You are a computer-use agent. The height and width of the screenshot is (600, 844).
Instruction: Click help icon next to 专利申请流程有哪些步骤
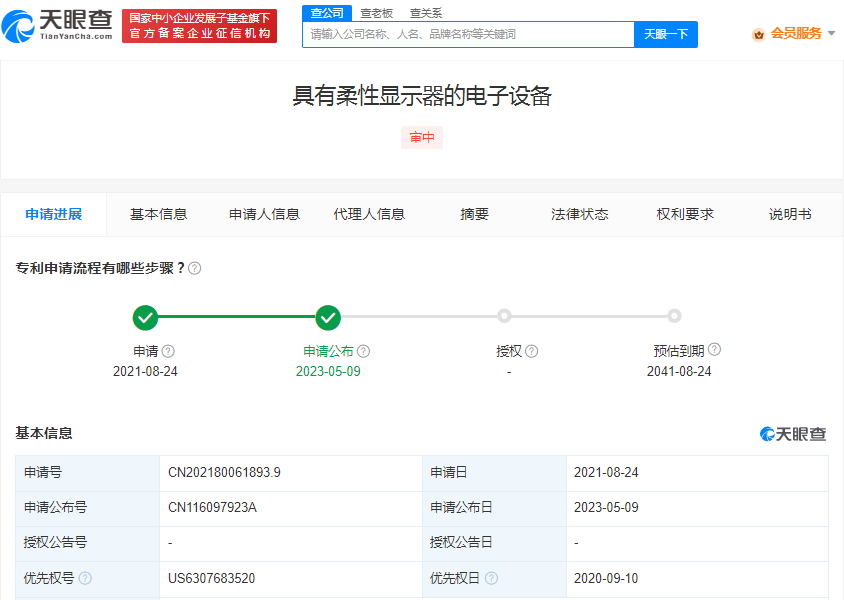pos(195,268)
